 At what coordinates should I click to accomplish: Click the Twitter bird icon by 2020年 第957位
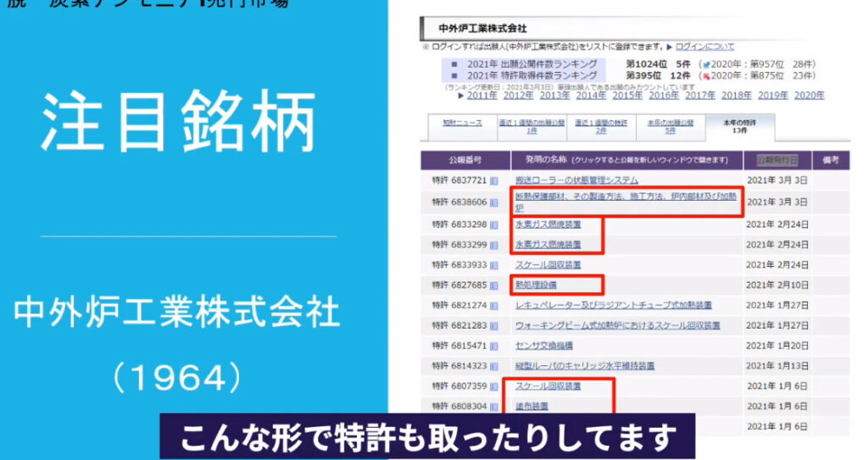click(x=706, y=64)
